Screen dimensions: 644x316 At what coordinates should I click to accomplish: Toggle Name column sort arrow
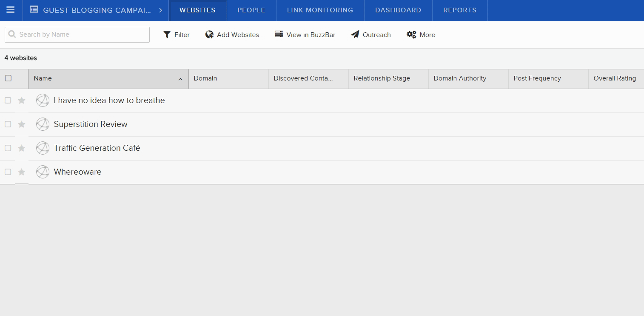(180, 79)
